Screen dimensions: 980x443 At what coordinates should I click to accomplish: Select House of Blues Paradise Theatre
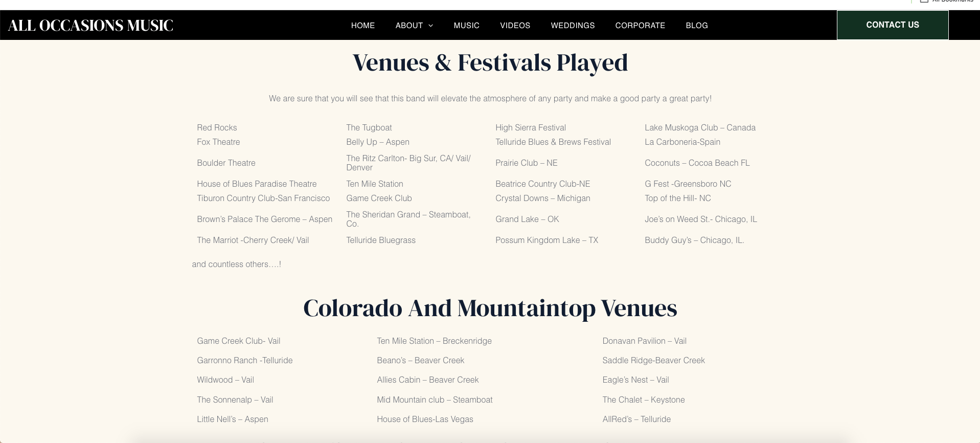pyautogui.click(x=257, y=184)
